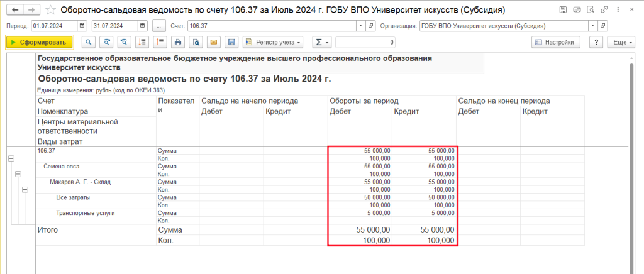Open the Sigma sum dropdown
The height and width of the screenshot is (274, 644).
coord(321,42)
